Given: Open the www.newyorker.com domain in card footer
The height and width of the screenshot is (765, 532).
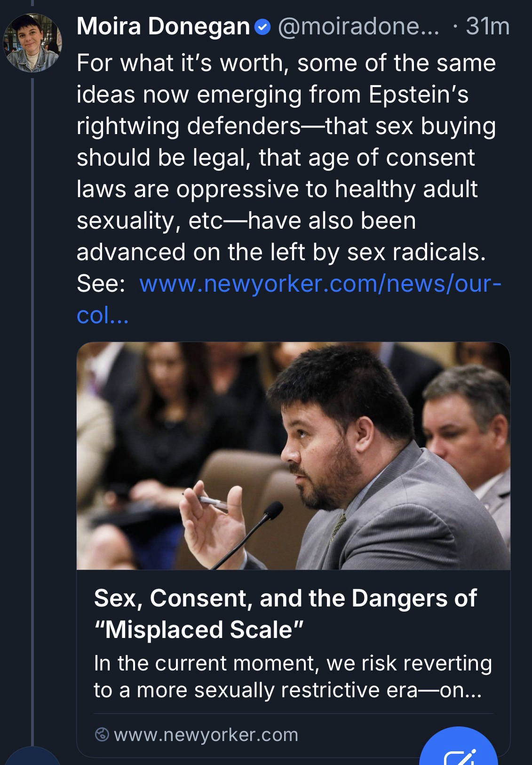Looking at the screenshot, I should coord(206,734).
